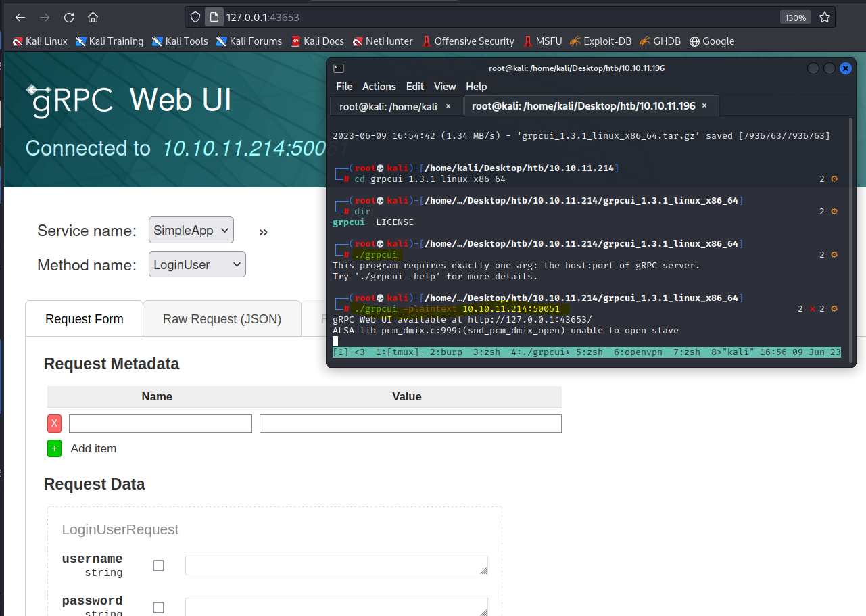
Task: Open the terminal Actions menu
Action: [x=379, y=87]
